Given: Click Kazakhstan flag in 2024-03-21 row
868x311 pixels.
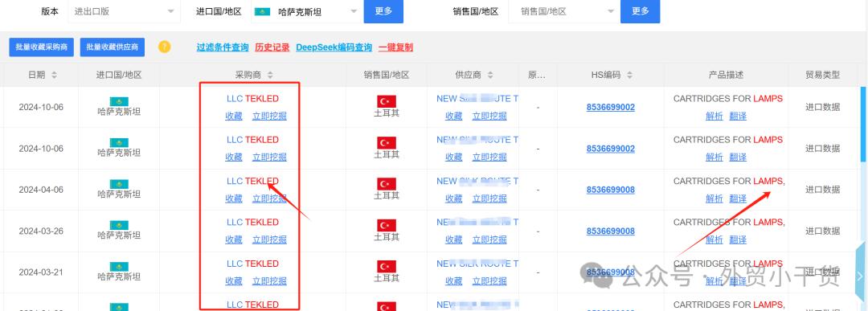Looking at the screenshot, I should pos(119,267).
